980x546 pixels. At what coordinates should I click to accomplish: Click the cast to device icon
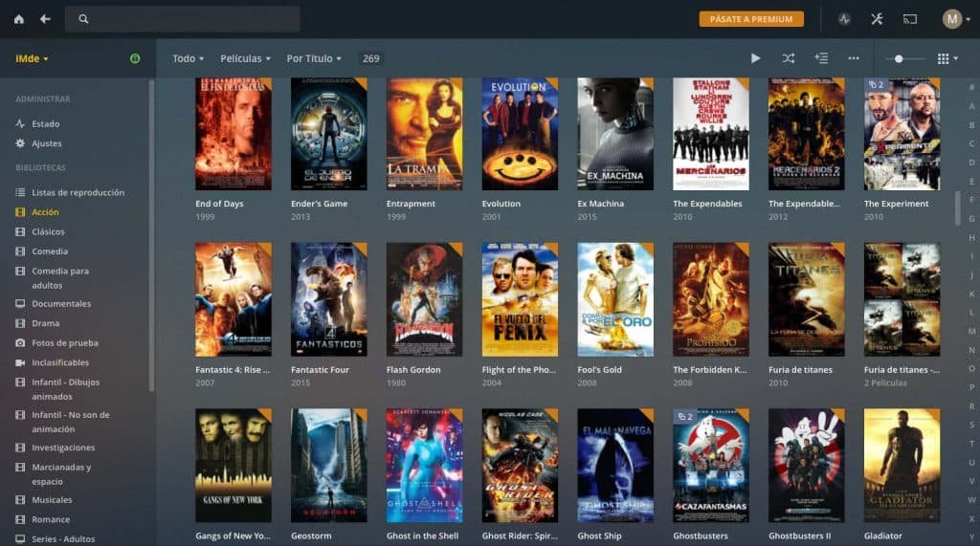point(910,19)
